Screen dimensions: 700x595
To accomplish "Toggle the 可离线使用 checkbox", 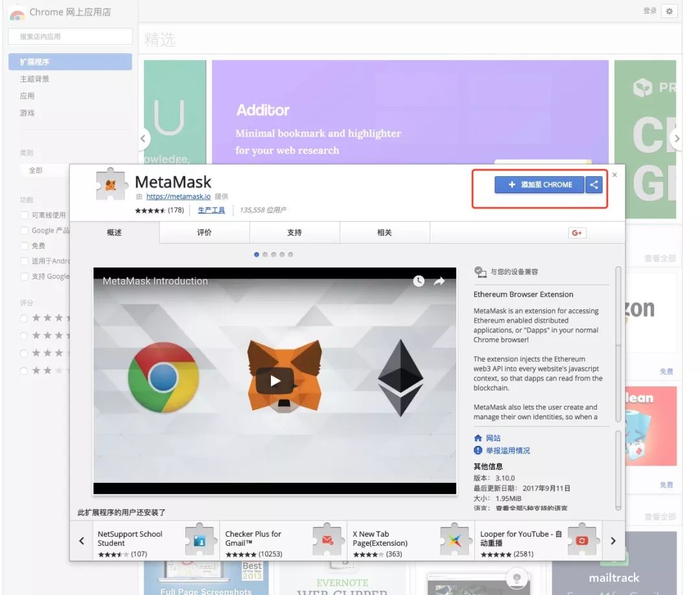I will [25, 215].
